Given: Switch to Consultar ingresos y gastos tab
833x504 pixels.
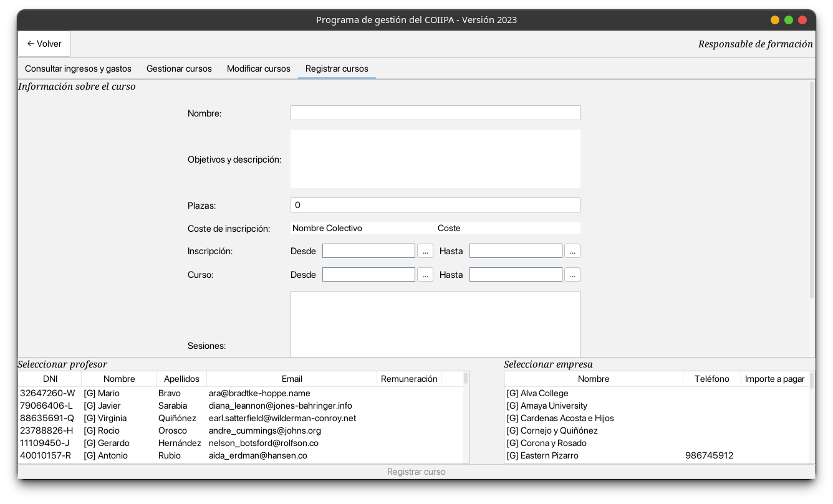Looking at the screenshot, I should pos(78,69).
